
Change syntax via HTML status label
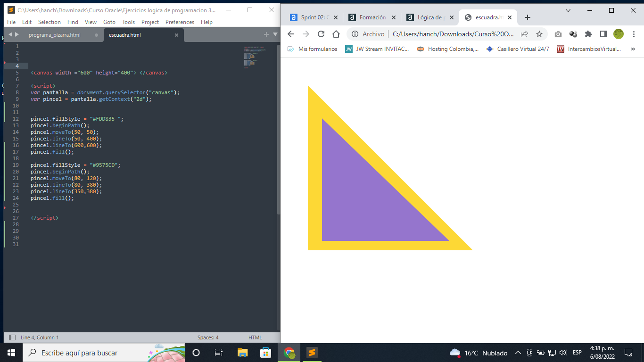255,337
